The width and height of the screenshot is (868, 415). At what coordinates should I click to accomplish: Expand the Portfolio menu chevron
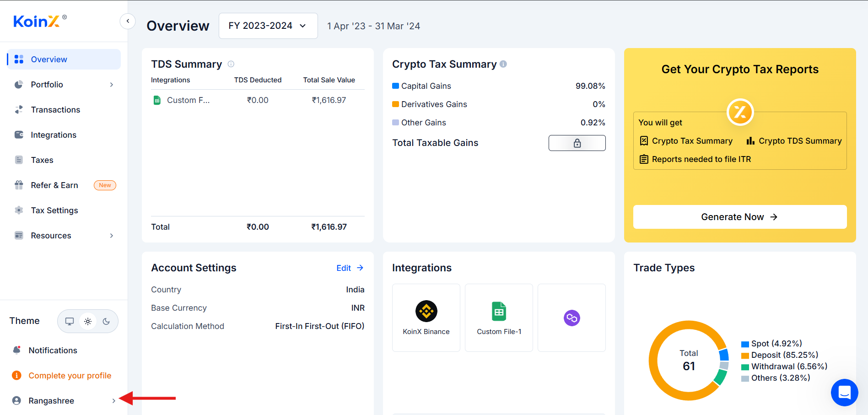[112, 85]
